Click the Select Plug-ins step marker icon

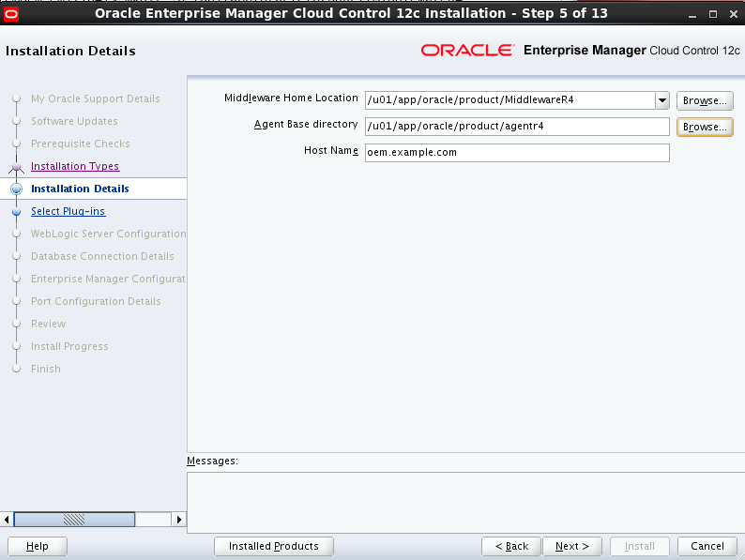pyautogui.click(x=17, y=211)
